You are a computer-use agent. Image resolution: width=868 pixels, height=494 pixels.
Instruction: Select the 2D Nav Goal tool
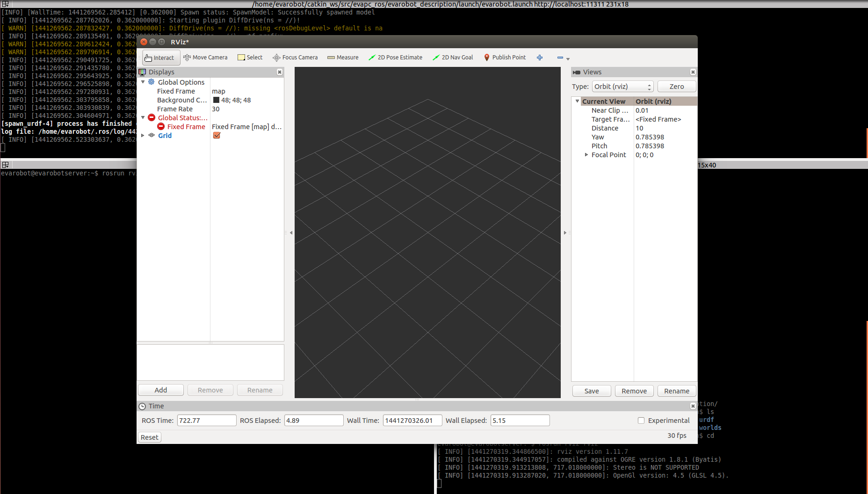[453, 58]
